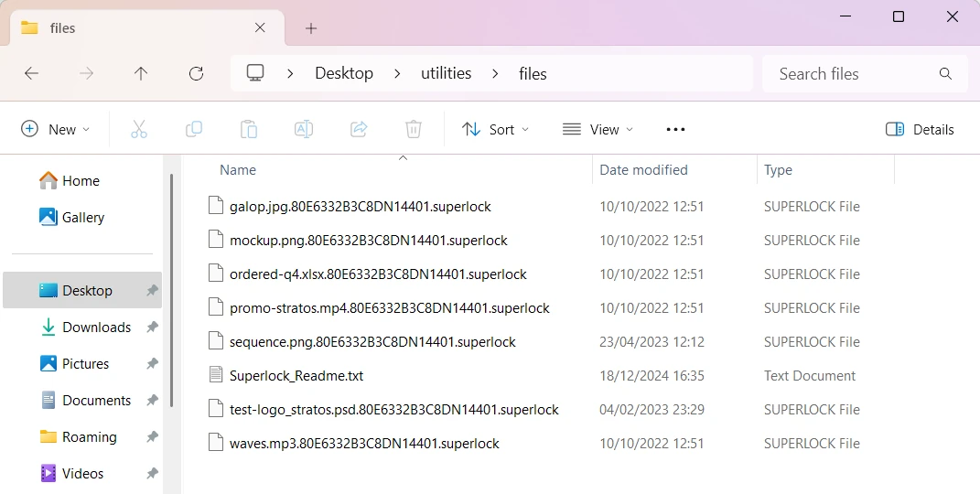
Task: Click the navigation pane scrollbar
Action: point(171,290)
